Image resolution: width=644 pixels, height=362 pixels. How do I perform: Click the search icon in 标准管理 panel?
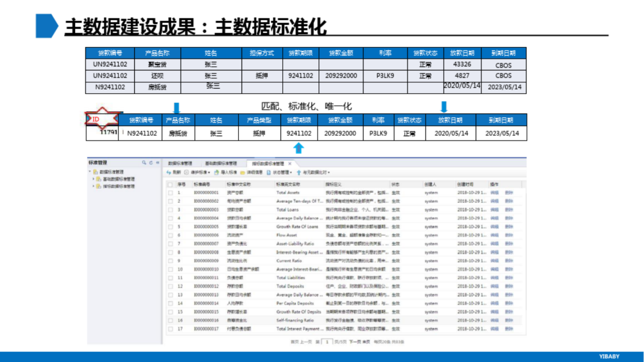tap(144, 163)
